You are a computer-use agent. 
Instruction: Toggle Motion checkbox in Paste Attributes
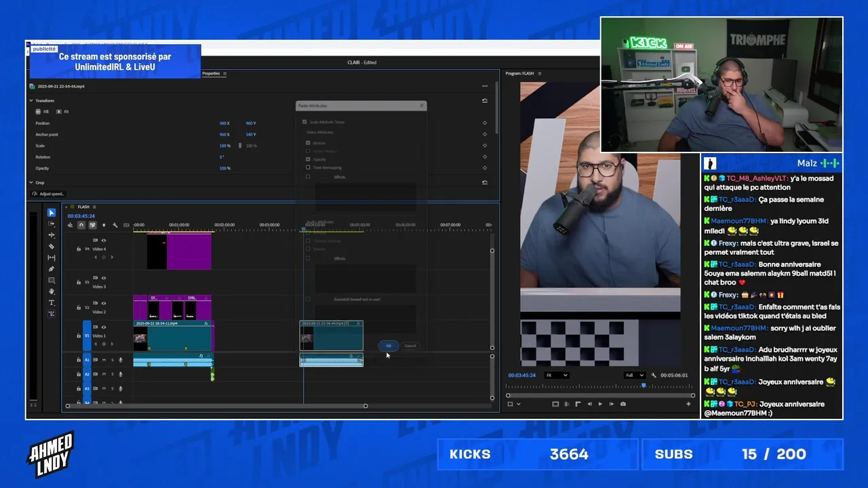tap(308, 143)
